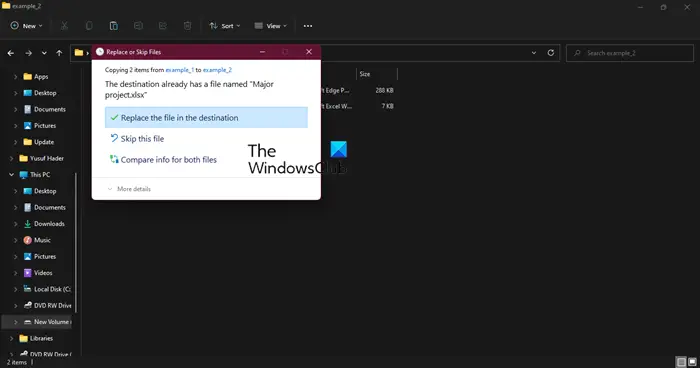Click the address bar folder icon

tap(79, 53)
